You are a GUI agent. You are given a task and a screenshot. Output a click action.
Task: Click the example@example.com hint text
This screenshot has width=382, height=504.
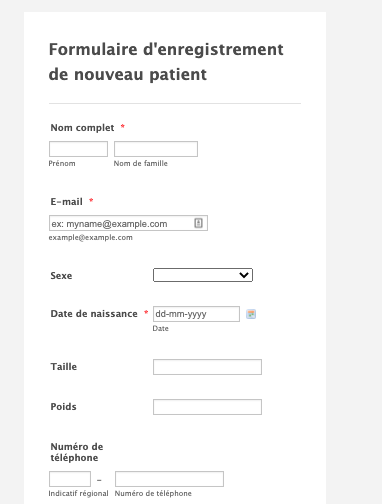[x=91, y=237]
